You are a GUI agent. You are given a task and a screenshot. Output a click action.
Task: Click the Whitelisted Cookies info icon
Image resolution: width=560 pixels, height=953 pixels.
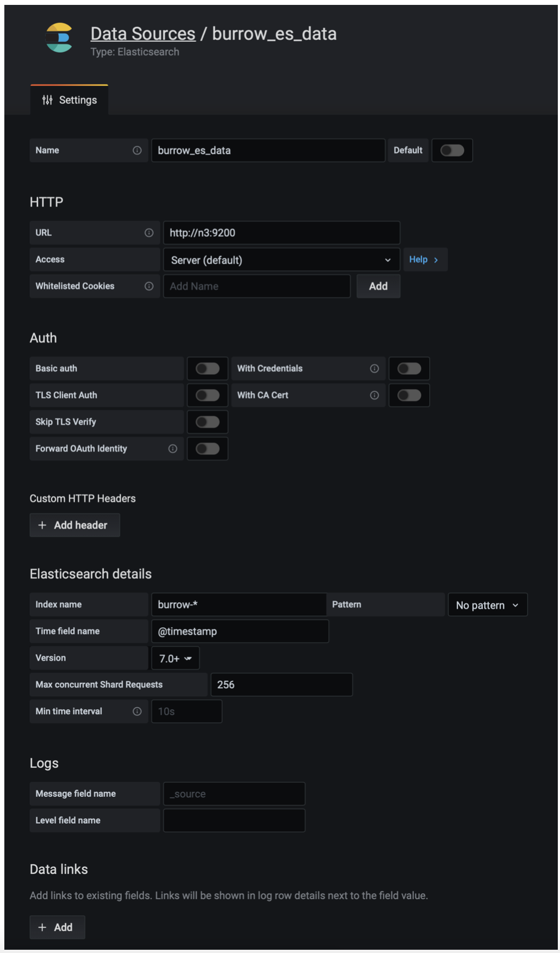(x=149, y=286)
